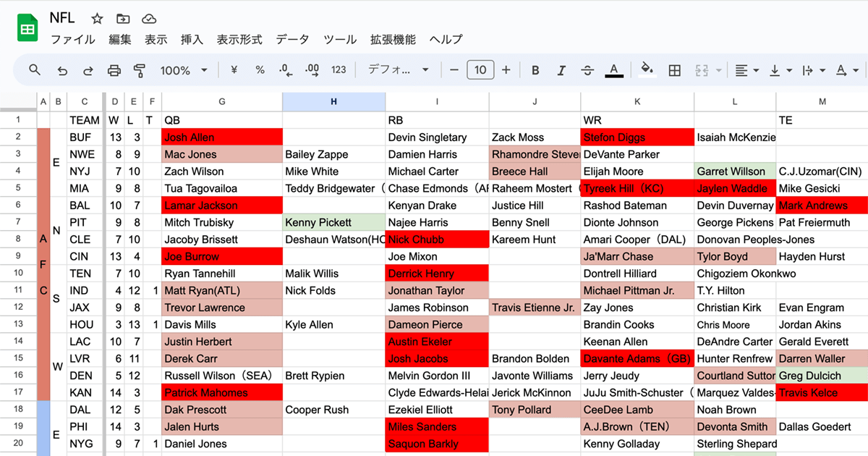
Task: Select column K header
Action: 637,102
